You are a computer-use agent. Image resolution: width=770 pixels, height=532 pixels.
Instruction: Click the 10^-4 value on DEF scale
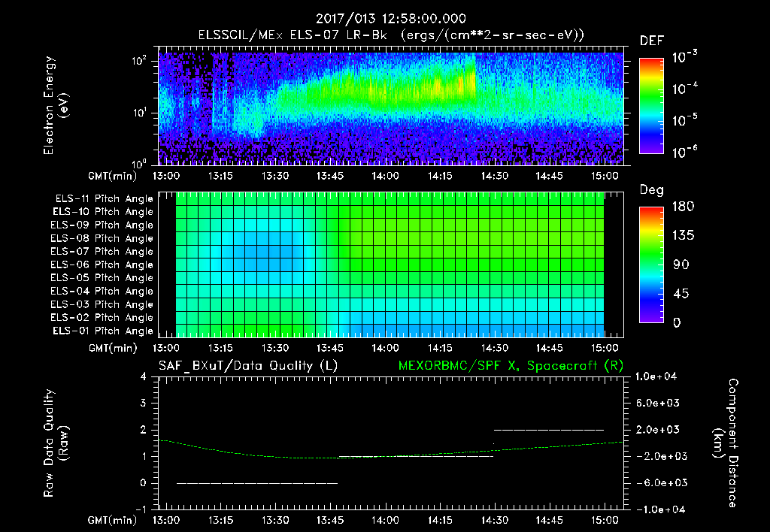click(x=684, y=89)
